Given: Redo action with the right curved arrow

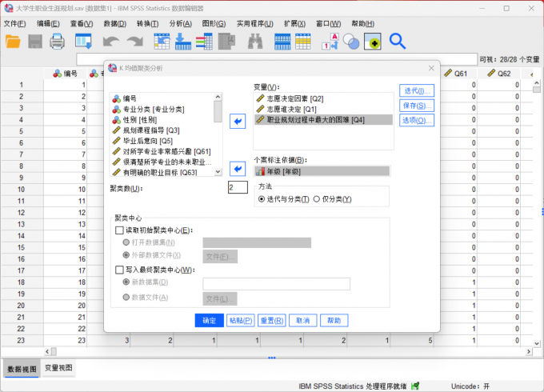Looking at the screenshot, I should pos(135,42).
